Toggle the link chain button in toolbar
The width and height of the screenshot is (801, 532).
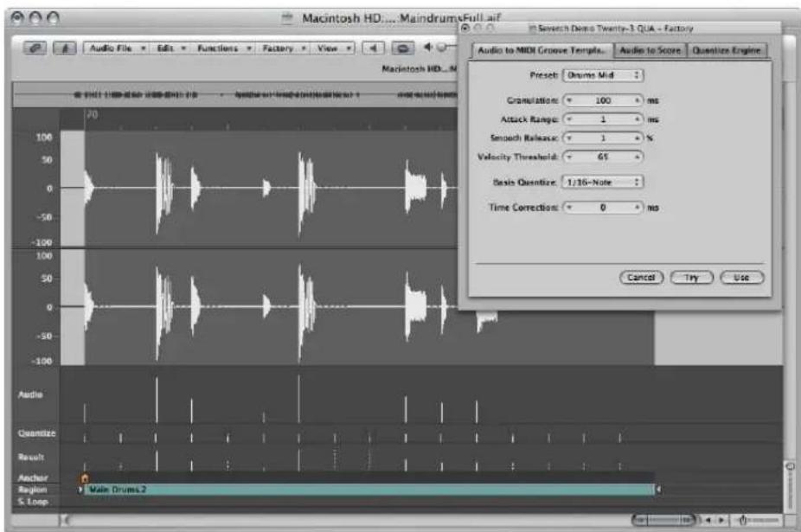click(35, 48)
